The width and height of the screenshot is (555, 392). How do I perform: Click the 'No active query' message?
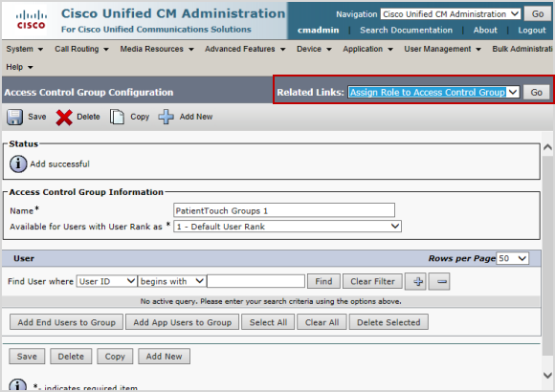pyautogui.click(x=271, y=301)
